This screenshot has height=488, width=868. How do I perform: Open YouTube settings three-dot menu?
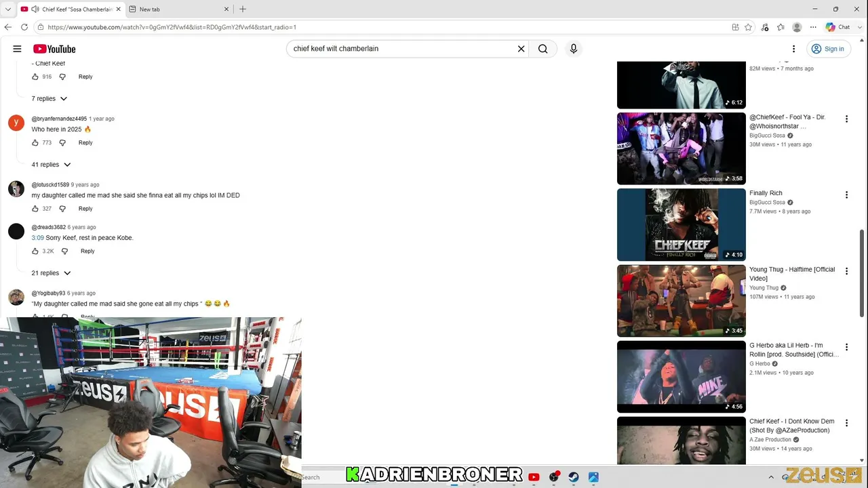pos(793,49)
